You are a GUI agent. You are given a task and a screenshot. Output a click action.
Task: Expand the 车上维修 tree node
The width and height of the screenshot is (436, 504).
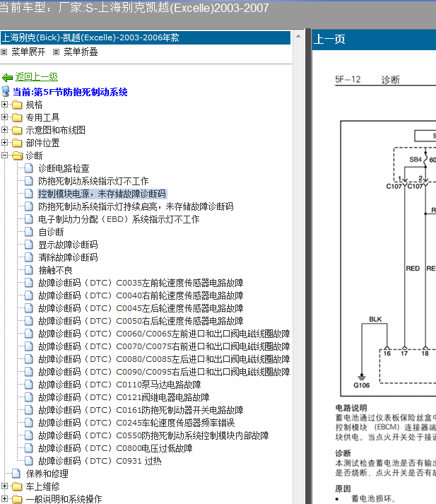tap(4, 486)
